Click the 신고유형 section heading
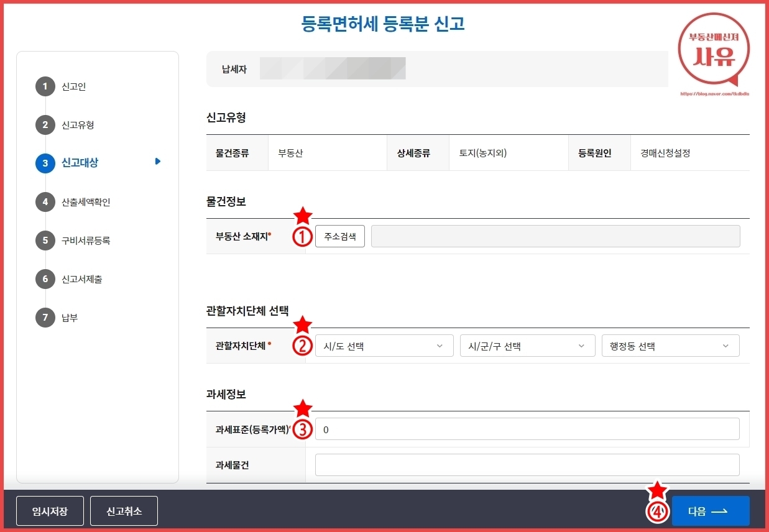Image resolution: width=769 pixels, height=532 pixels. click(x=226, y=118)
